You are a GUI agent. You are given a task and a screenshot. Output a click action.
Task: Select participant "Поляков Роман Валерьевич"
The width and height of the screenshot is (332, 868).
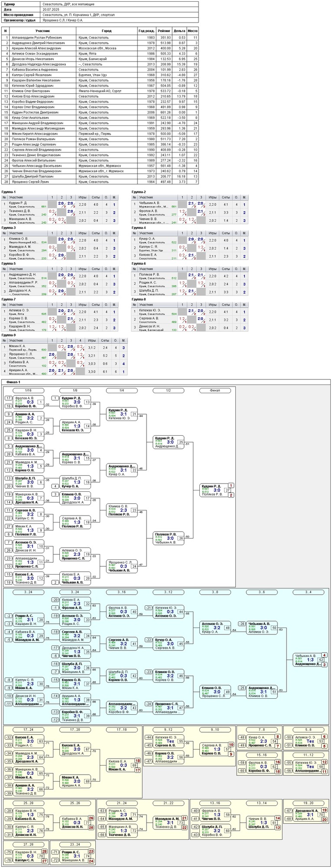[x=33, y=139]
